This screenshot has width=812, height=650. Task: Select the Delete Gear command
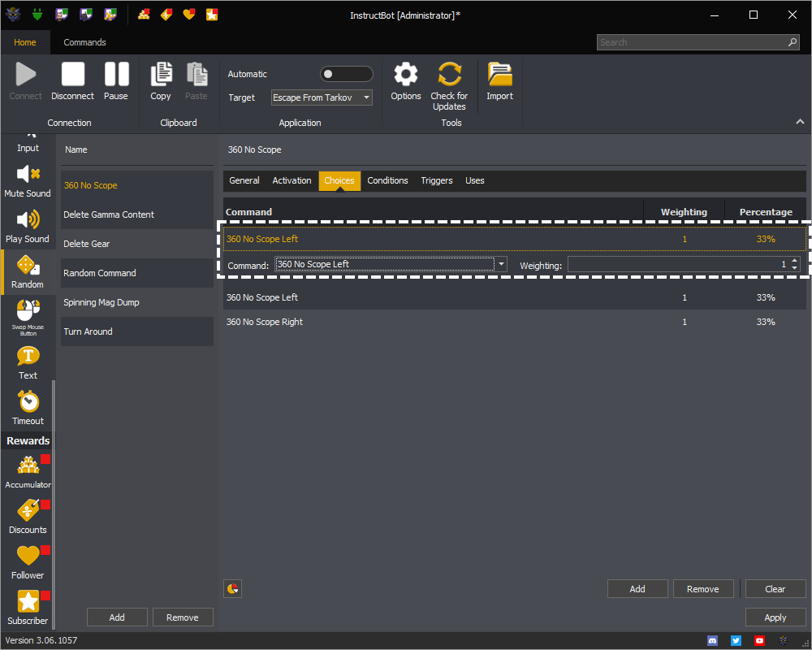point(137,244)
